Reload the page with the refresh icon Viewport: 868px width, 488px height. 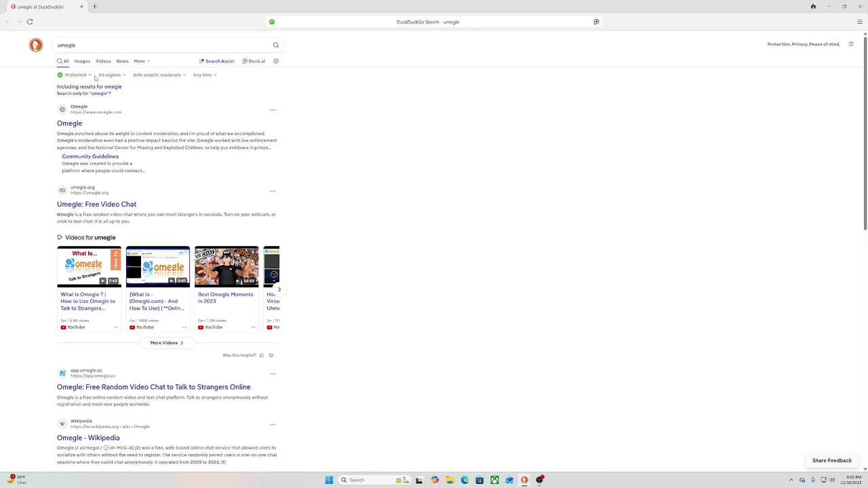(30, 22)
